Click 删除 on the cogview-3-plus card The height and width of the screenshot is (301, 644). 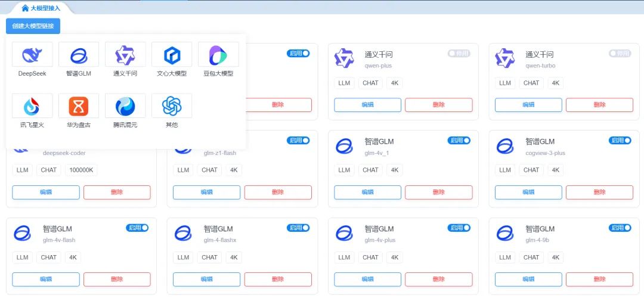pos(599,192)
